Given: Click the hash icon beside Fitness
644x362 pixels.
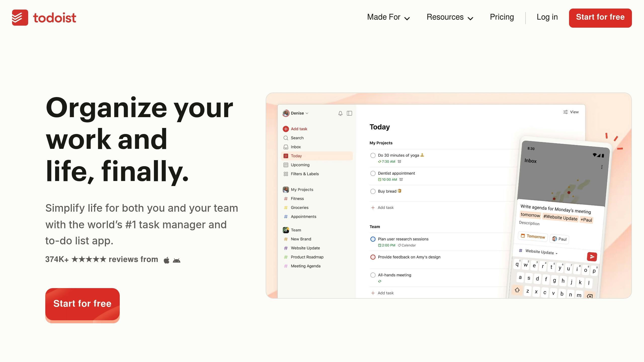Looking at the screenshot, I should pos(286,199).
